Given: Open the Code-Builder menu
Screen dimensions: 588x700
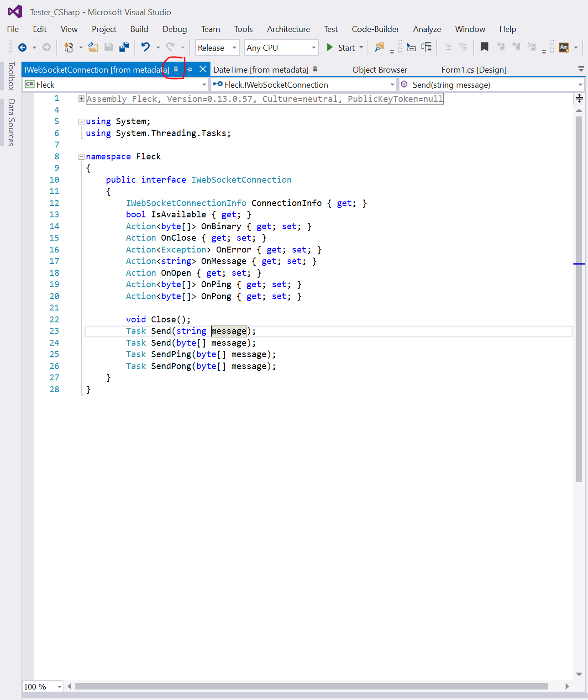Looking at the screenshot, I should (375, 29).
